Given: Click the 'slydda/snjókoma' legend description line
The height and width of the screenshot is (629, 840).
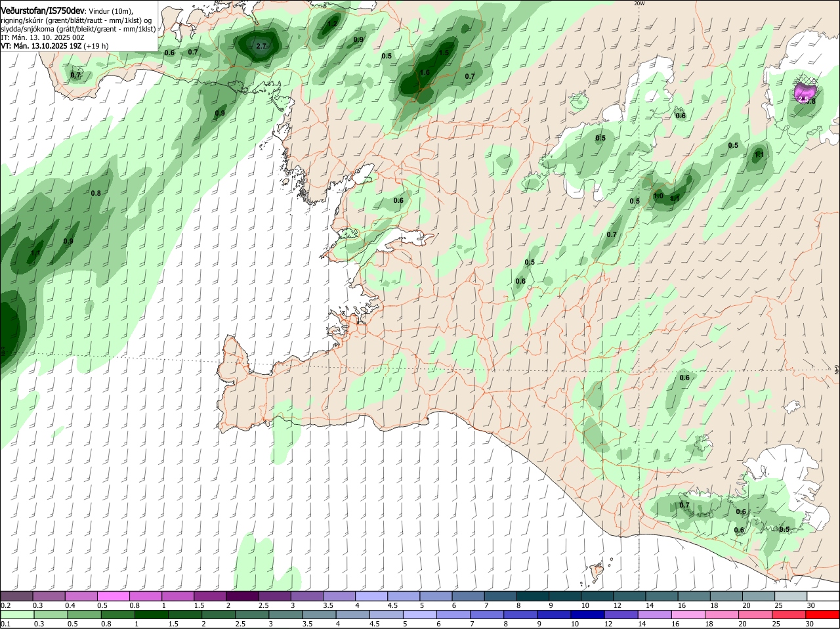Looking at the screenshot, I should coord(78,29).
